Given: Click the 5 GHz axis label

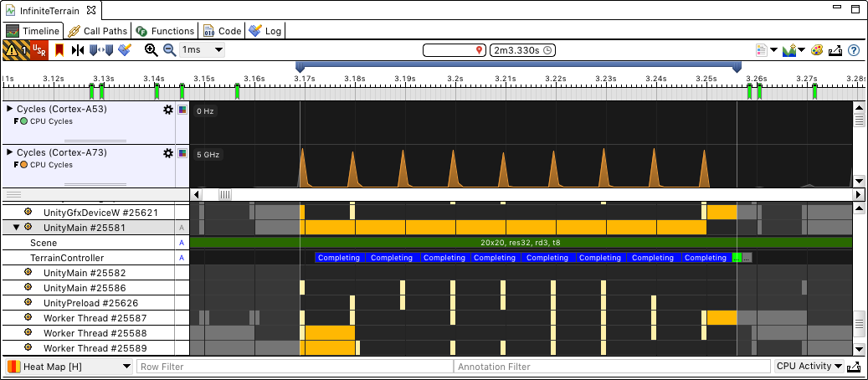Looking at the screenshot, I should point(208,155).
